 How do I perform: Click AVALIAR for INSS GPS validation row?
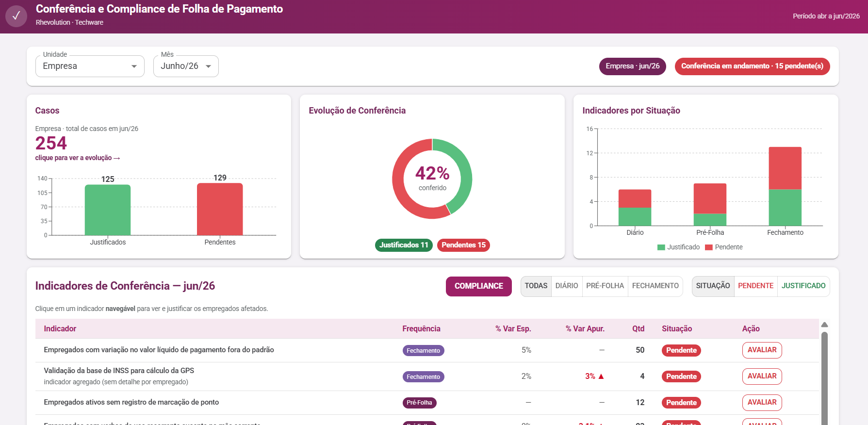point(762,376)
